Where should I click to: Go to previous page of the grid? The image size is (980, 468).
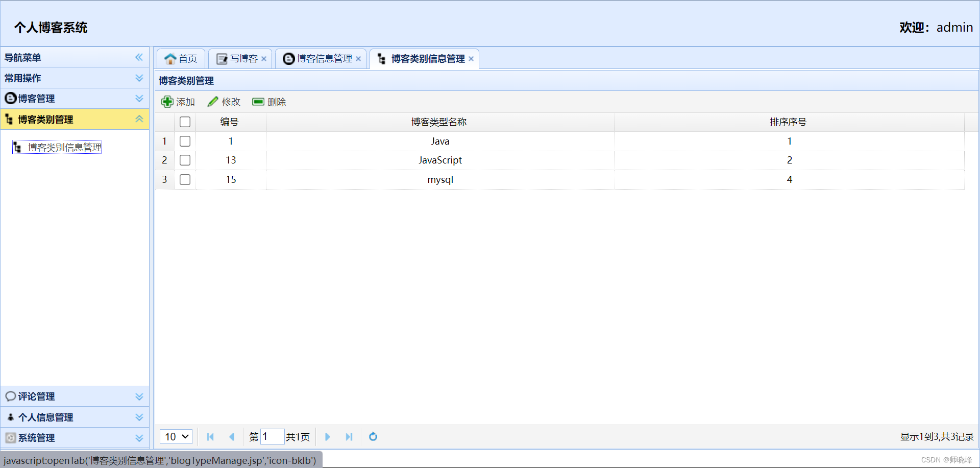(232, 437)
